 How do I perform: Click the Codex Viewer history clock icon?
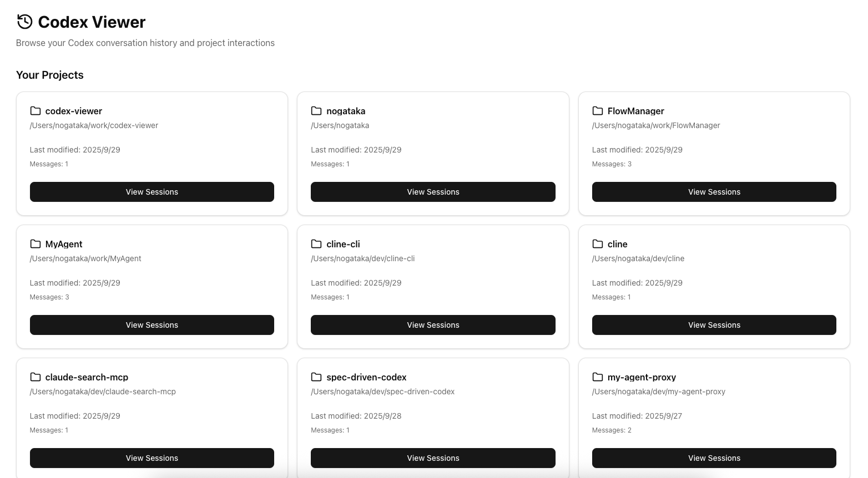click(x=24, y=22)
